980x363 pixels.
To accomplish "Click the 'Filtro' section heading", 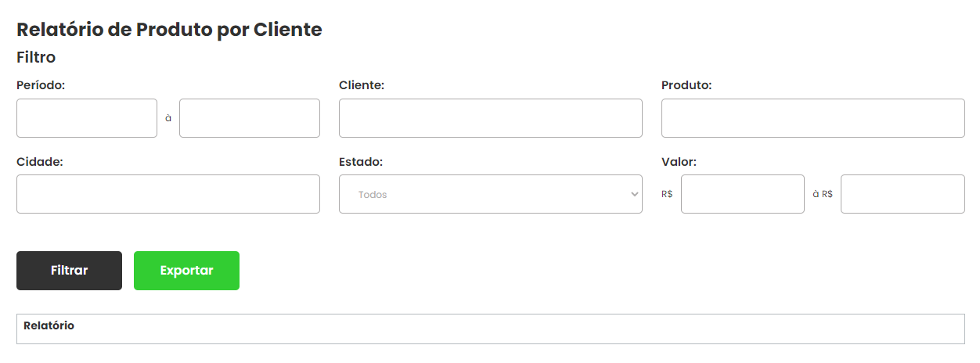I will pyautogui.click(x=36, y=57).
